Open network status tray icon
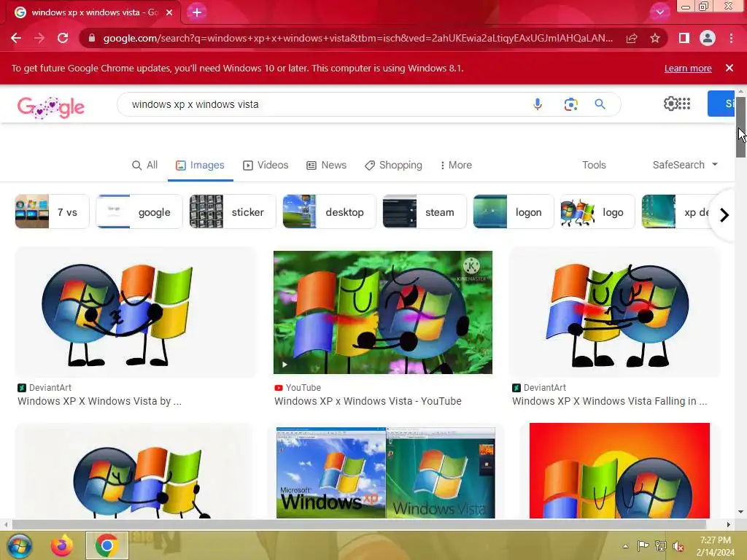 (x=661, y=545)
